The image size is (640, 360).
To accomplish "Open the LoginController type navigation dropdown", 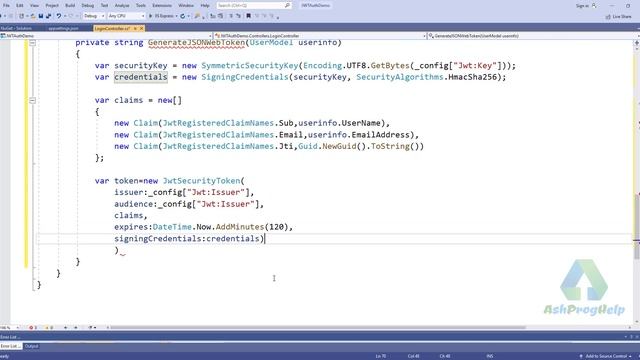I will click(x=320, y=36).
